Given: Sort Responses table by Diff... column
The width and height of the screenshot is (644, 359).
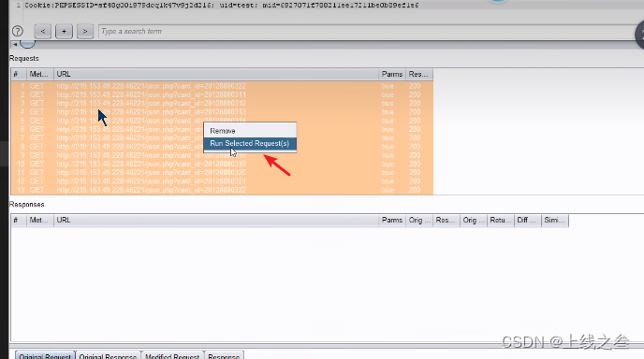Looking at the screenshot, I should 528,221.
